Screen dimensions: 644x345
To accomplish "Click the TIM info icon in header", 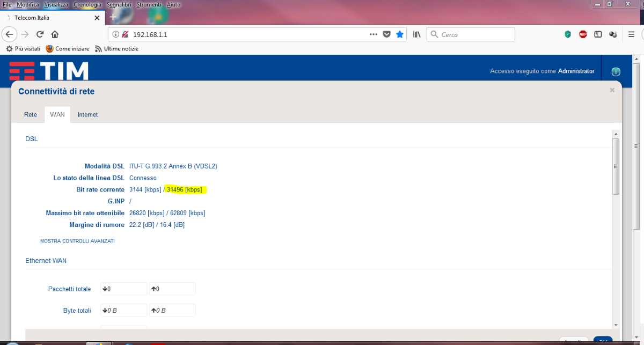I will [x=616, y=72].
